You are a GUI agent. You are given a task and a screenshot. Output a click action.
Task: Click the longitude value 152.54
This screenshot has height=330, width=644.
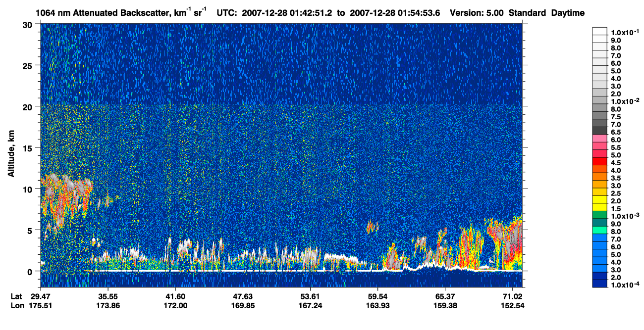(512, 305)
